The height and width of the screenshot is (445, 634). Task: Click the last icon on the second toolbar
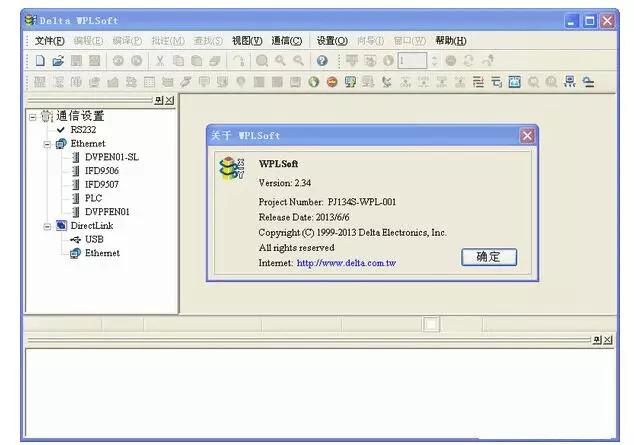[588, 82]
